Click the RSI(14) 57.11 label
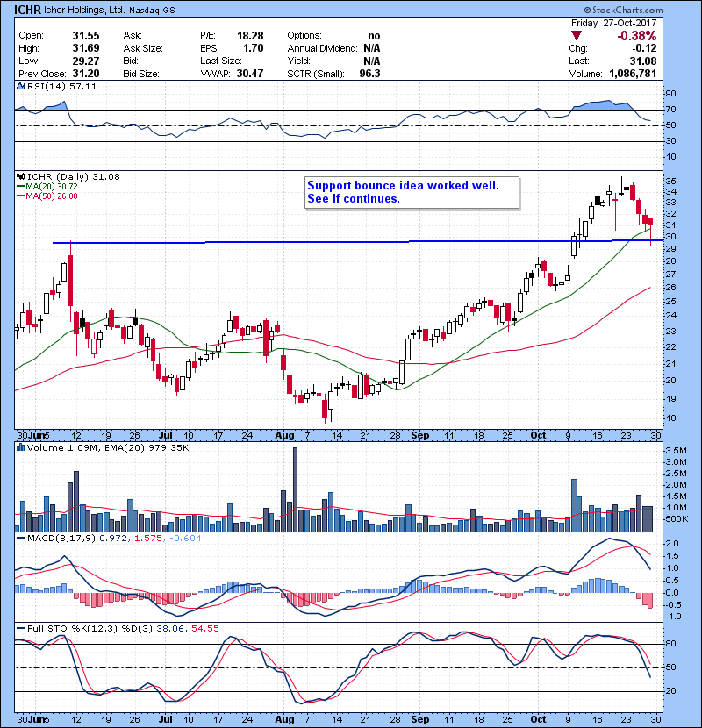 pyautogui.click(x=61, y=86)
